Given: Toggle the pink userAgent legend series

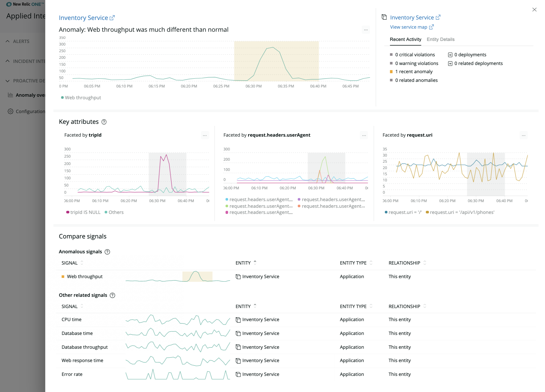Looking at the screenshot, I should tap(259, 212).
